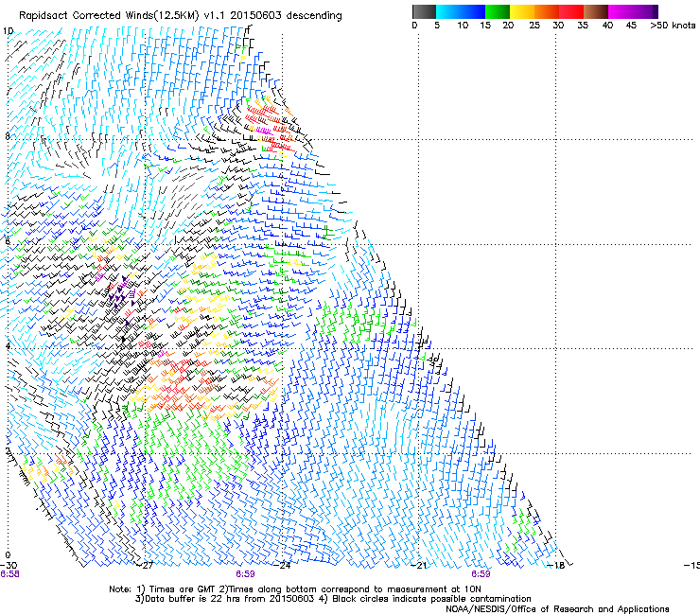Select the yellow 20-25 knots legend segment
700x615 pixels.
(522, 11)
